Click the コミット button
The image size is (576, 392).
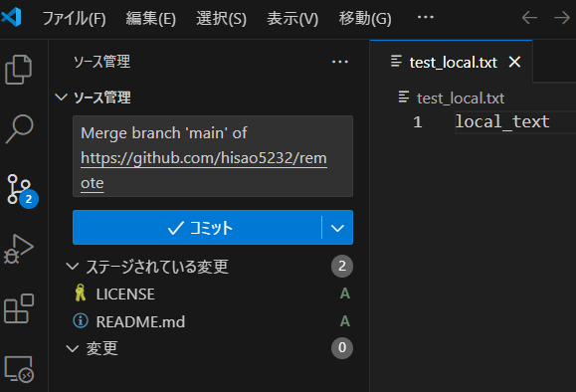(x=197, y=228)
